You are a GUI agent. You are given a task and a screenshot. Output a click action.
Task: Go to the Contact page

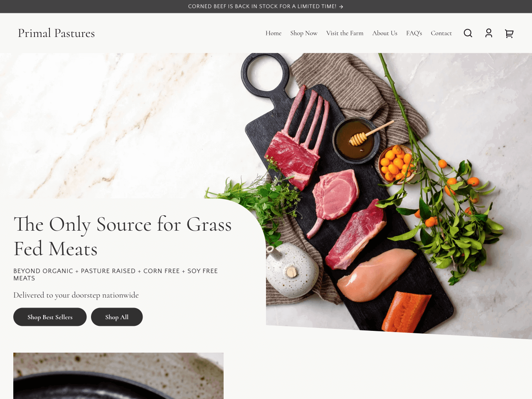441,33
